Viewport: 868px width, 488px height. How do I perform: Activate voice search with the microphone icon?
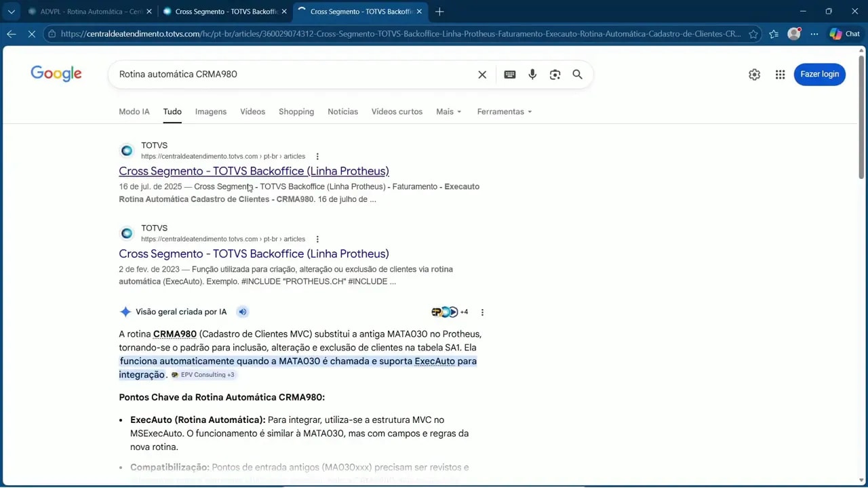(532, 74)
